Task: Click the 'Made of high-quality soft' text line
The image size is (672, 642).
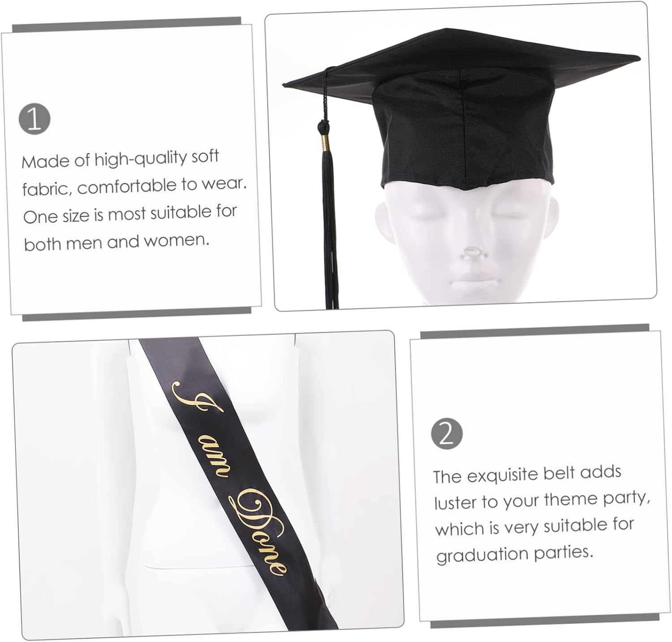Action: point(120,159)
